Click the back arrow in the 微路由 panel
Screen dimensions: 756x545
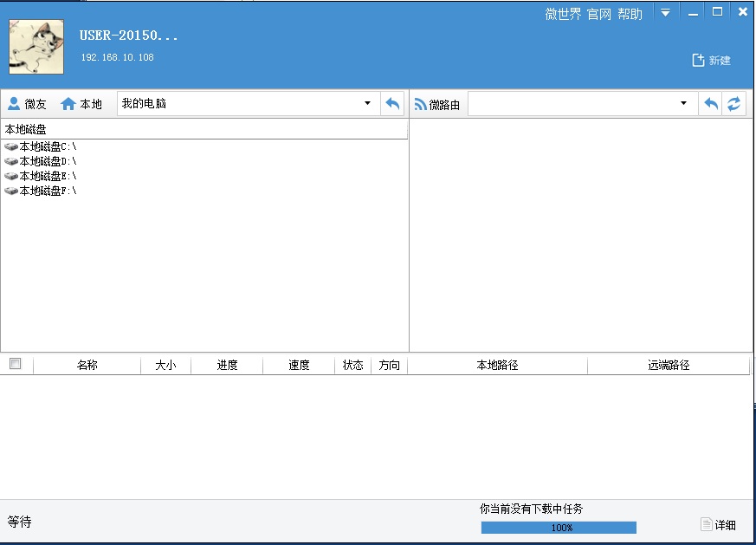tap(710, 103)
